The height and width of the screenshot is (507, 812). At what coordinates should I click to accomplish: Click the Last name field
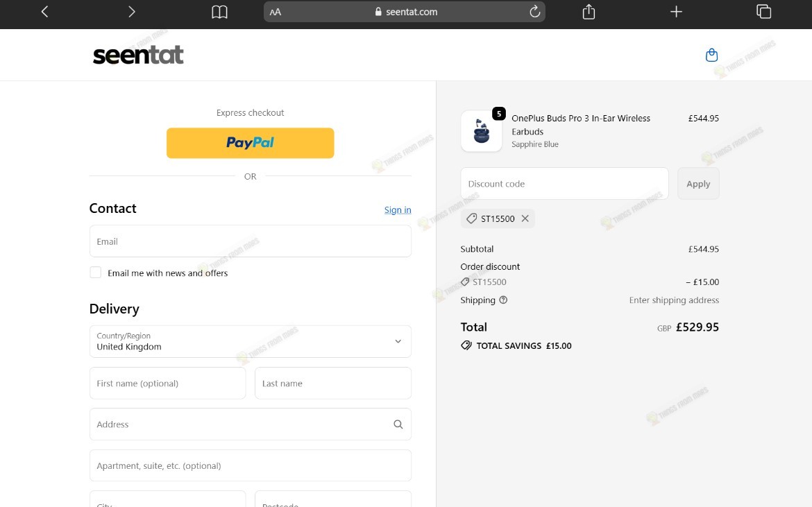pyautogui.click(x=333, y=384)
